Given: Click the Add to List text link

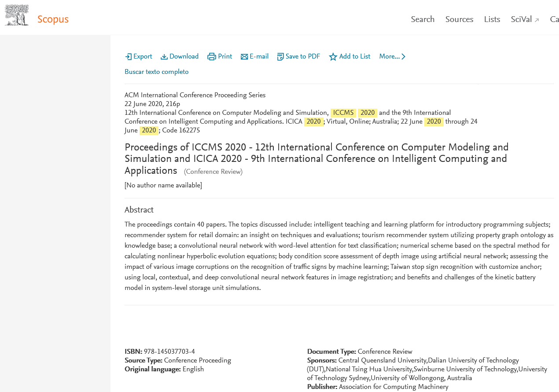Looking at the screenshot, I should [355, 56].
